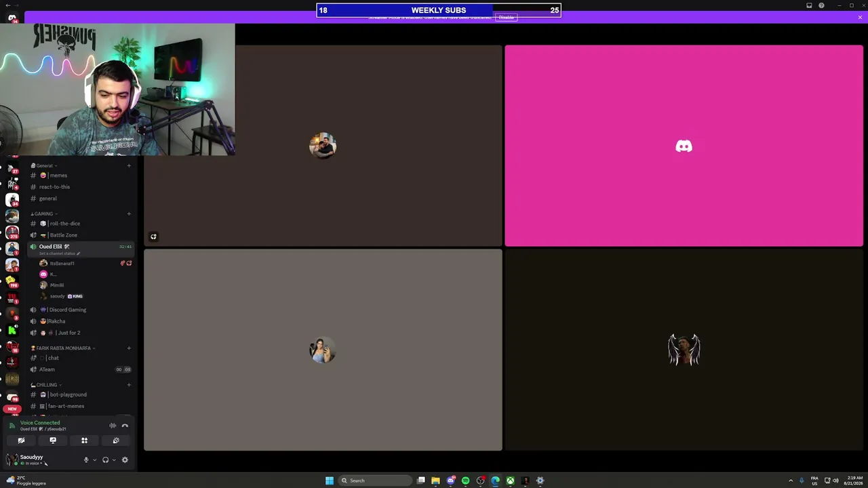Collapse the FARIK RABTA MONHARFA category
Viewport: 868px width, 488px height.
click(x=63, y=348)
